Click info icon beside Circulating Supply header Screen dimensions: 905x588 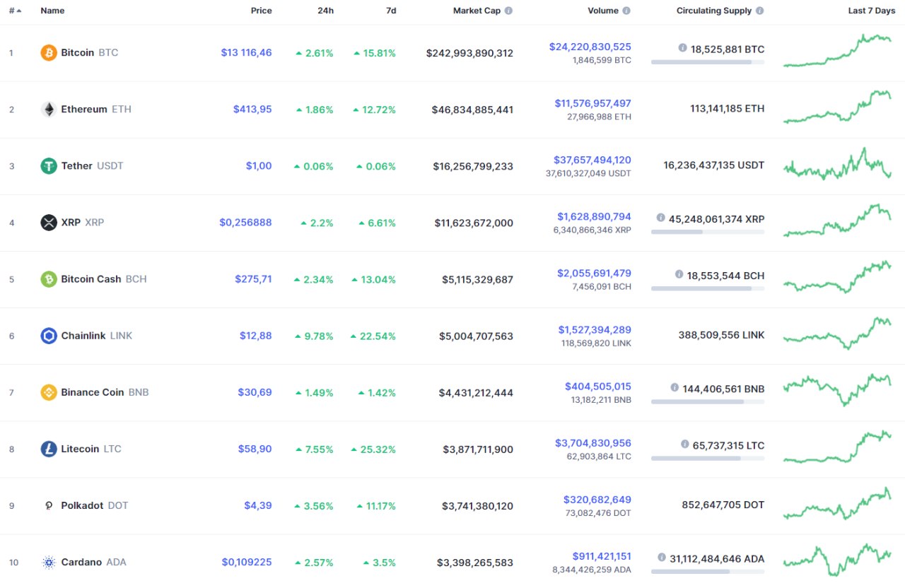point(759,11)
